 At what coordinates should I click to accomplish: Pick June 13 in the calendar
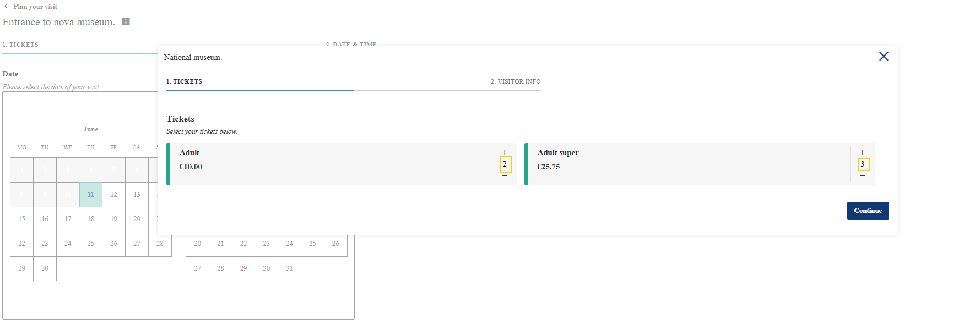(137, 195)
